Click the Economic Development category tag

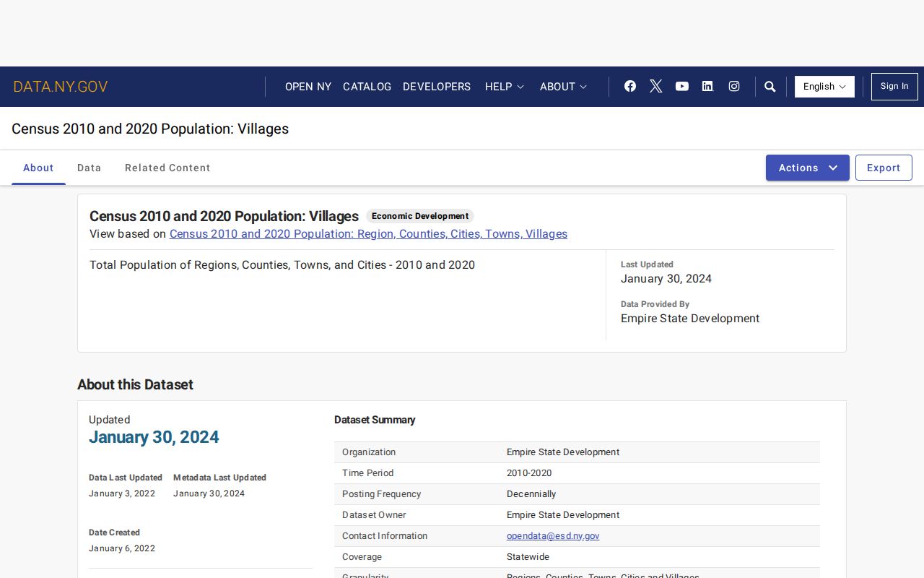coord(420,216)
